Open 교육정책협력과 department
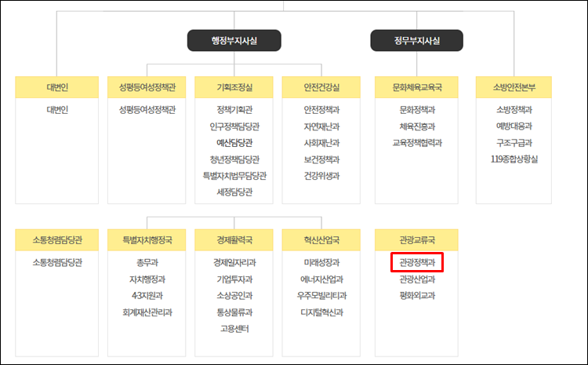The height and width of the screenshot is (365, 588). point(417,143)
